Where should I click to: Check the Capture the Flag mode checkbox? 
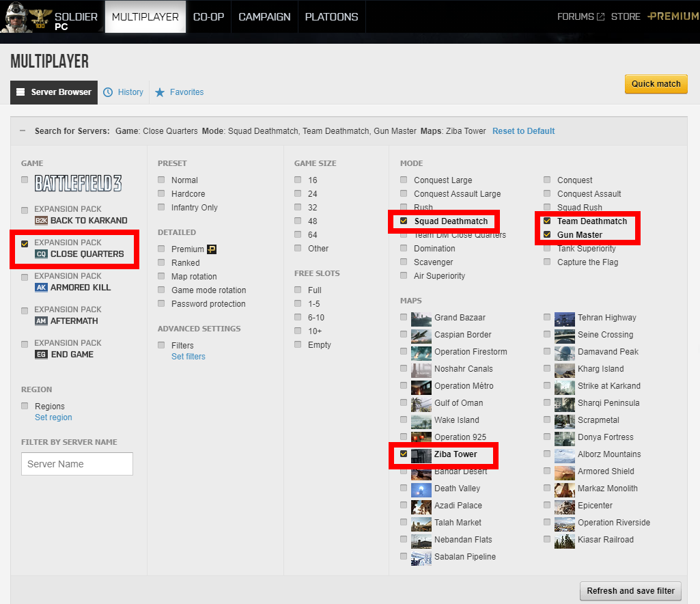[x=547, y=262]
